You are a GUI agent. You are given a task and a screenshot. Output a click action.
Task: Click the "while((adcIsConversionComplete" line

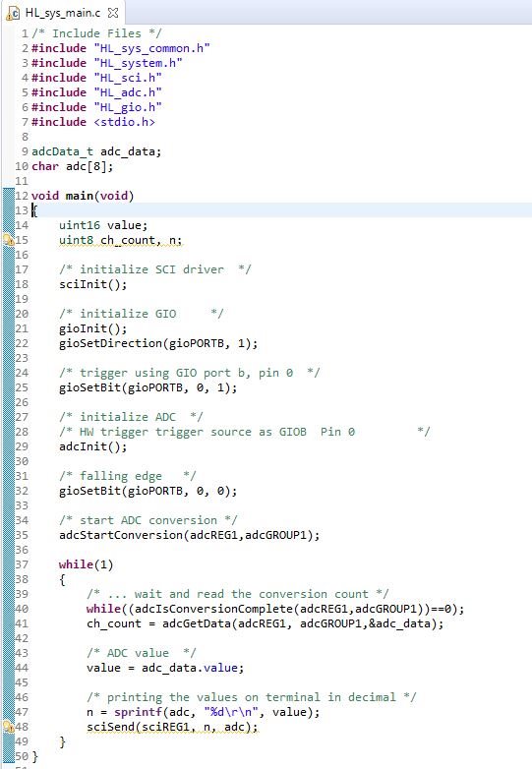[x=275, y=609]
